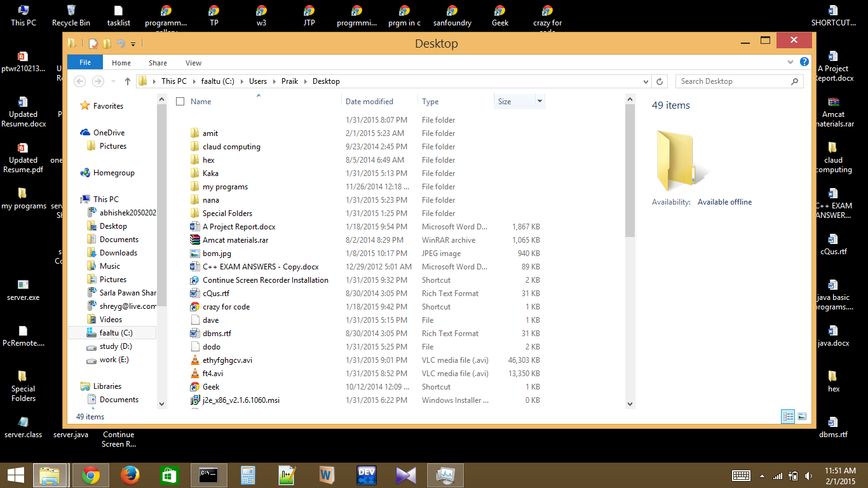Sort by Name column header
The height and width of the screenshot is (488, 868).
201,102
